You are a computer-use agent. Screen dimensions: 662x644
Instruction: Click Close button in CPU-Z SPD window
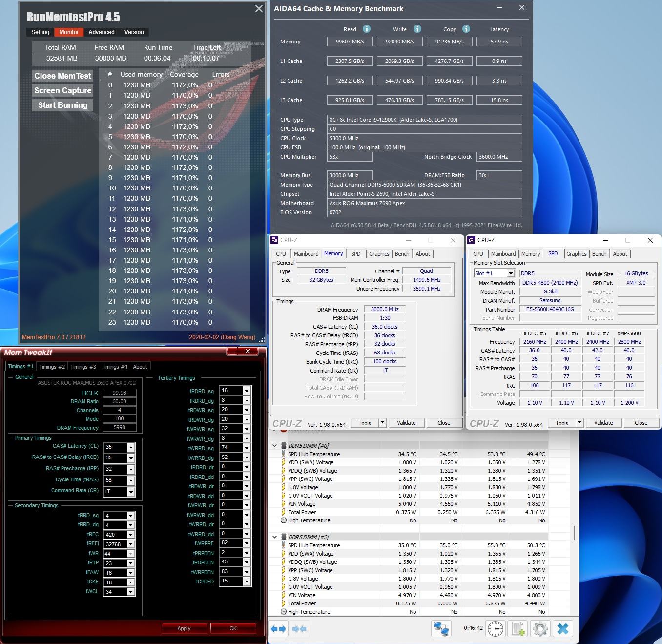tap(641, 423)
